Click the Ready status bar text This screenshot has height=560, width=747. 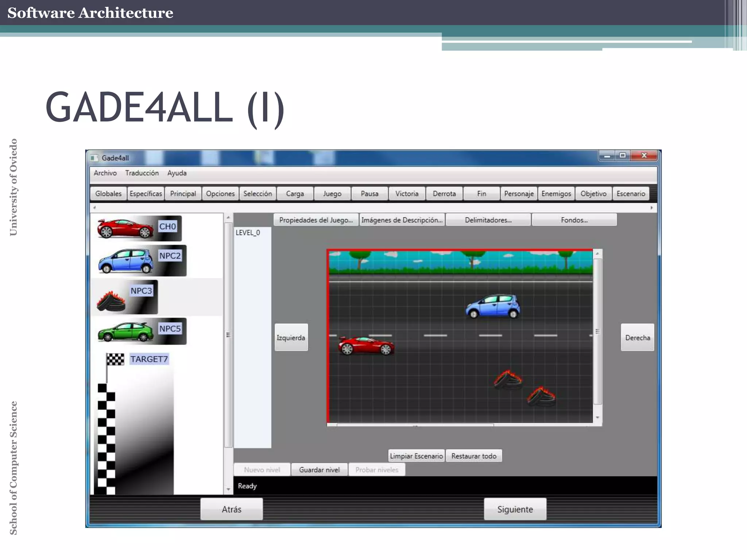tap(247, 486)
